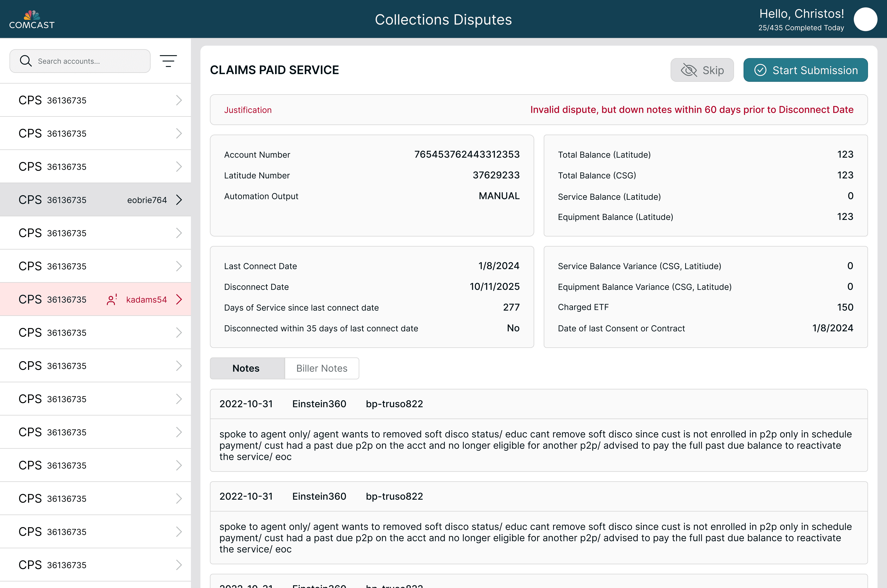
Task: Click the crossed-eye icon on Skip
Action: [689, 70]
